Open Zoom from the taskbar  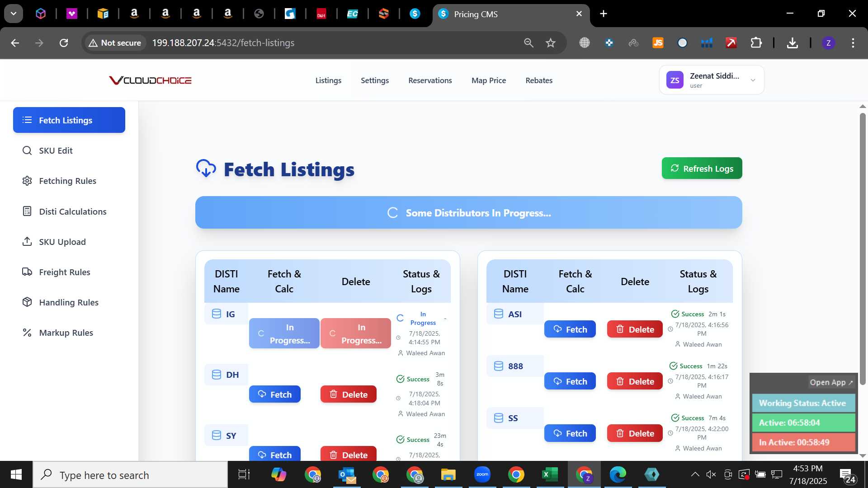pos(482,474)
